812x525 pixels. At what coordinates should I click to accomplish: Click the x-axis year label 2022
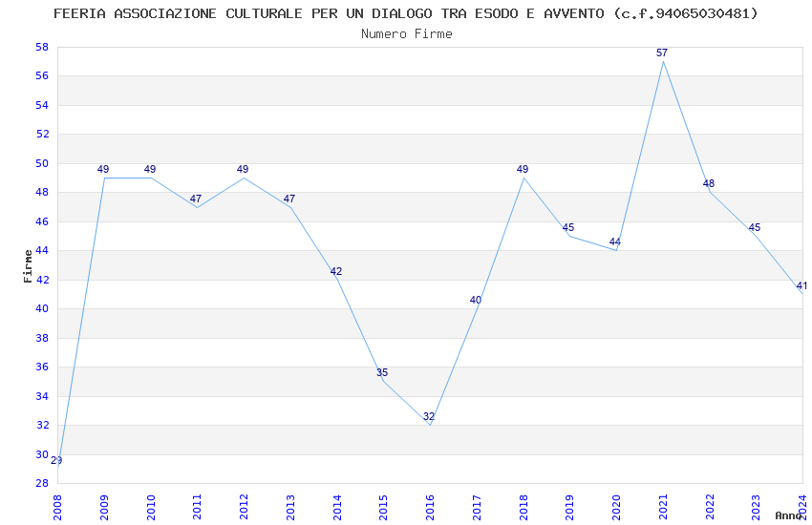[710, 507]
